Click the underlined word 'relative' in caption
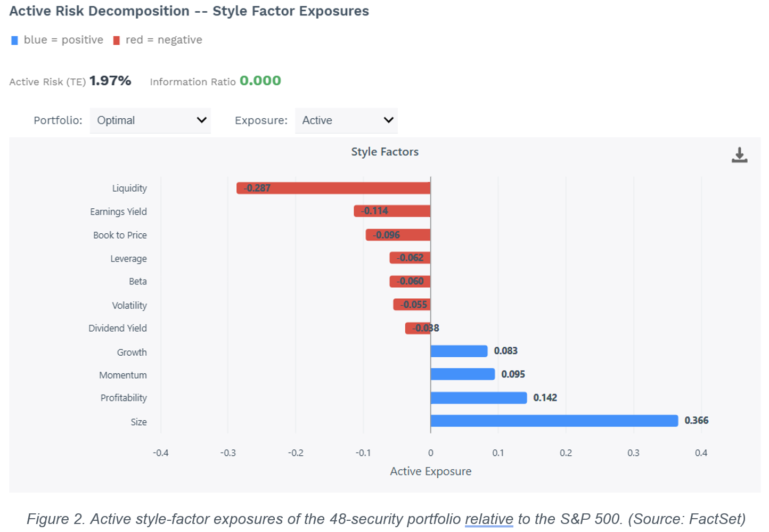The image size is (769, 532). click(489, 519)
